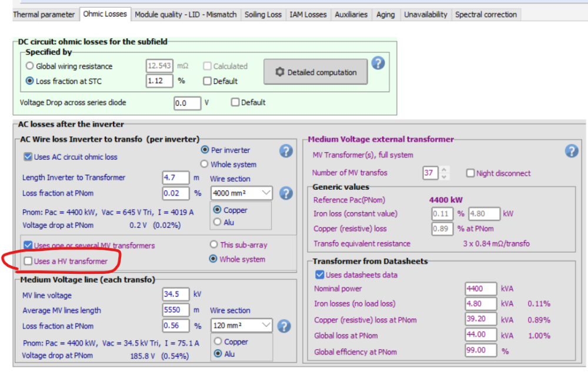The height and width of the screenshot is (372, 588).
Task: Toggle the Night disconnect checkbox
Action: 470,173
